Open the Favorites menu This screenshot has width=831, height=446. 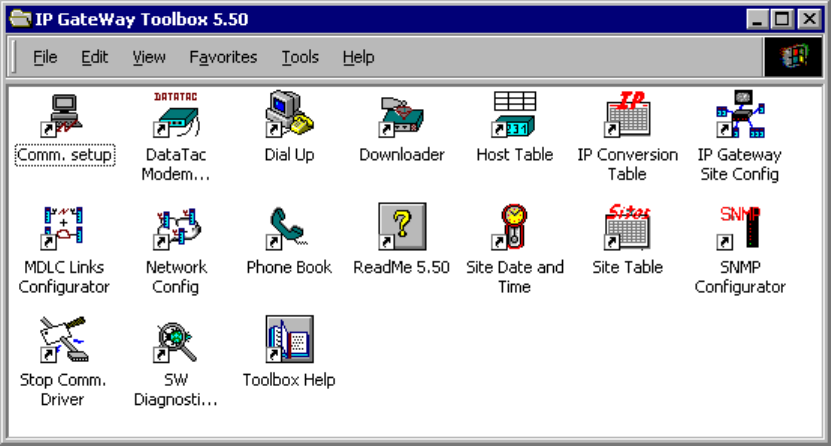click(x=223, y=57)
